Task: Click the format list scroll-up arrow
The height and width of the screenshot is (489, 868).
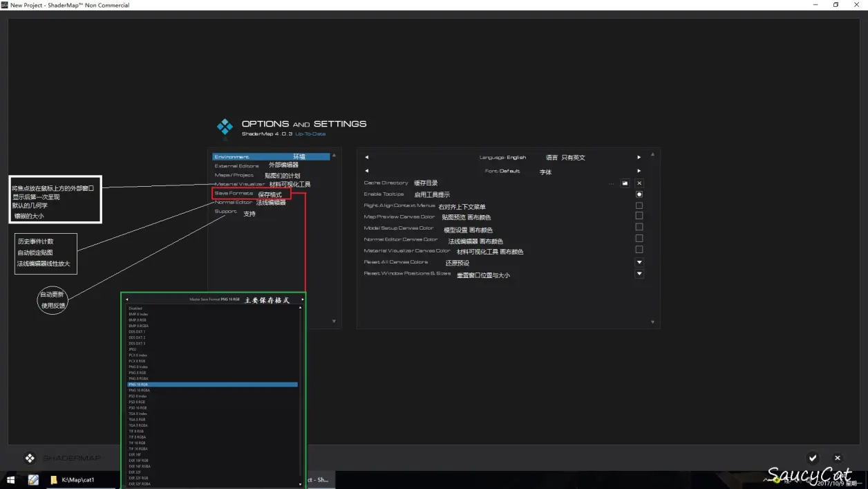Action: (x=301, y=307)
